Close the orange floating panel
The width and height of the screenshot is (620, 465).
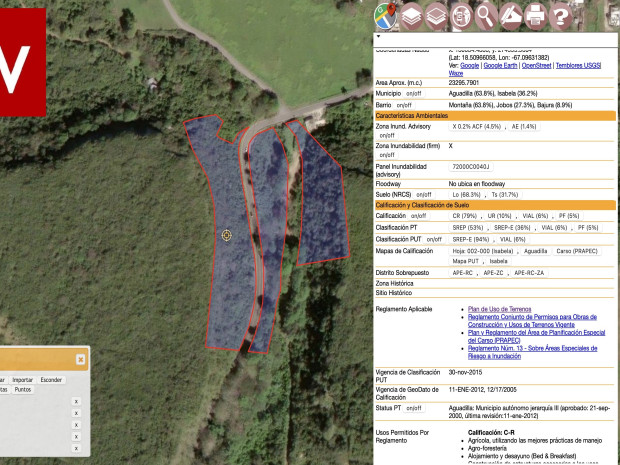pos(81,359)
